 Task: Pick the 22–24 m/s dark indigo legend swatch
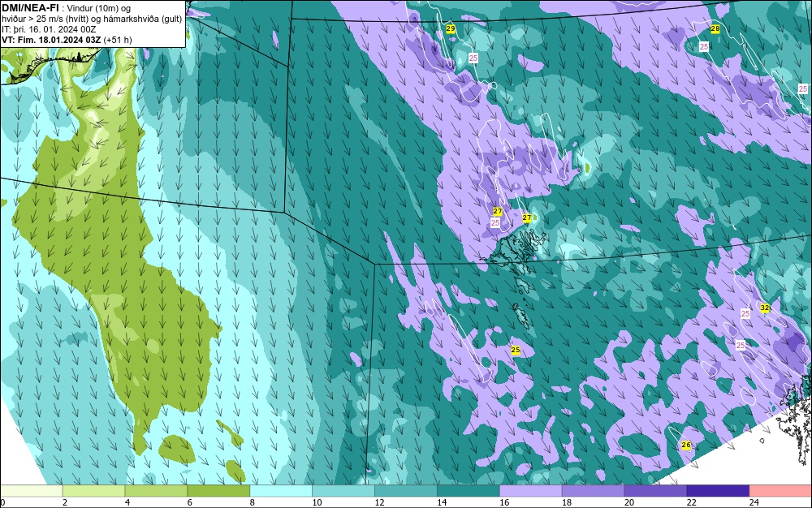point(718,490)
